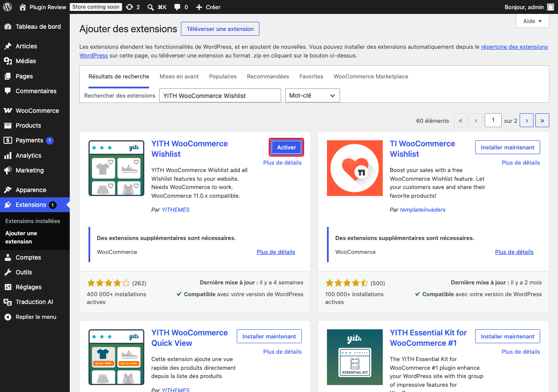The height and width of the screenshot is (392, 558).
Task: Expand the Aide help panel
Action: (x=532, y=21)
